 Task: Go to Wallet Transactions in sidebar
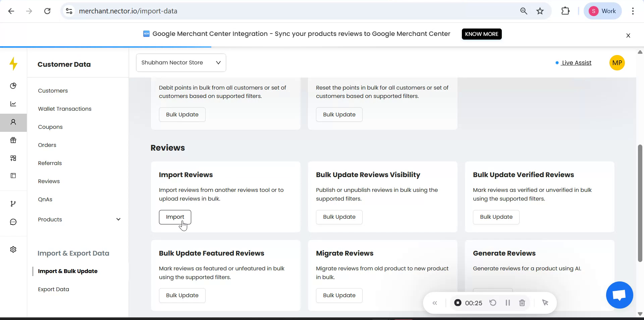(x=65, y=109)
